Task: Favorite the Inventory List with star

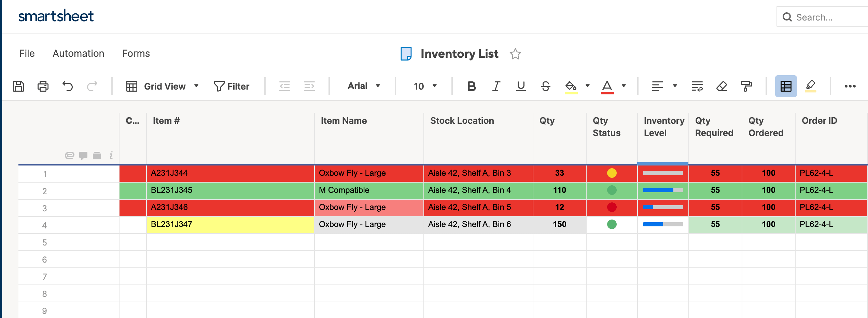Action: click(515, 54)
